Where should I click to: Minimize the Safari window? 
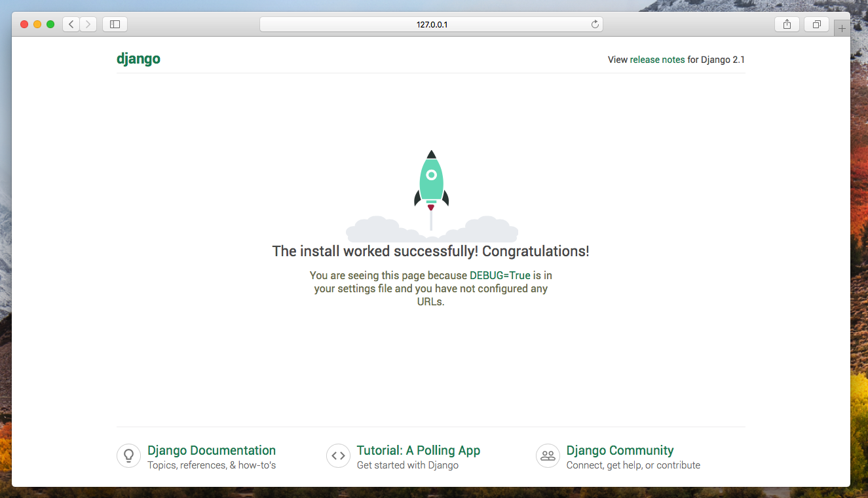37,24
